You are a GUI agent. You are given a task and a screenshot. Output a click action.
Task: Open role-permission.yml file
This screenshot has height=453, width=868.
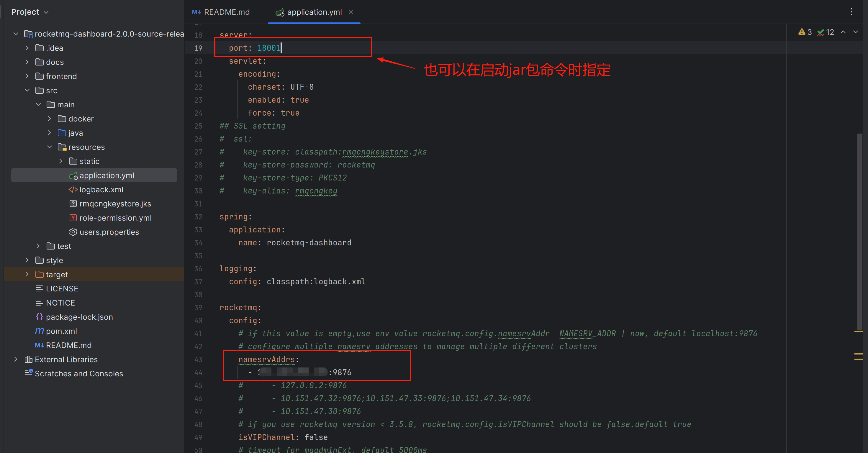(115, 218)
